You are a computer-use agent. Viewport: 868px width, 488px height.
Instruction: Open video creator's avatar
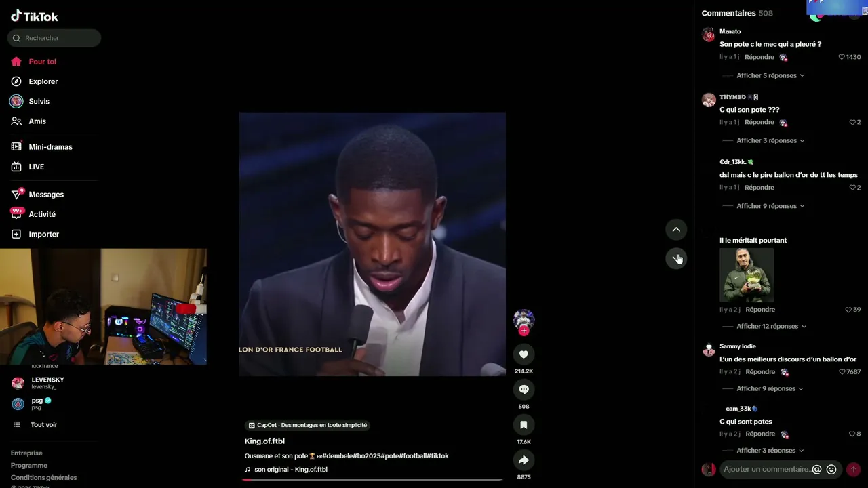524,319
